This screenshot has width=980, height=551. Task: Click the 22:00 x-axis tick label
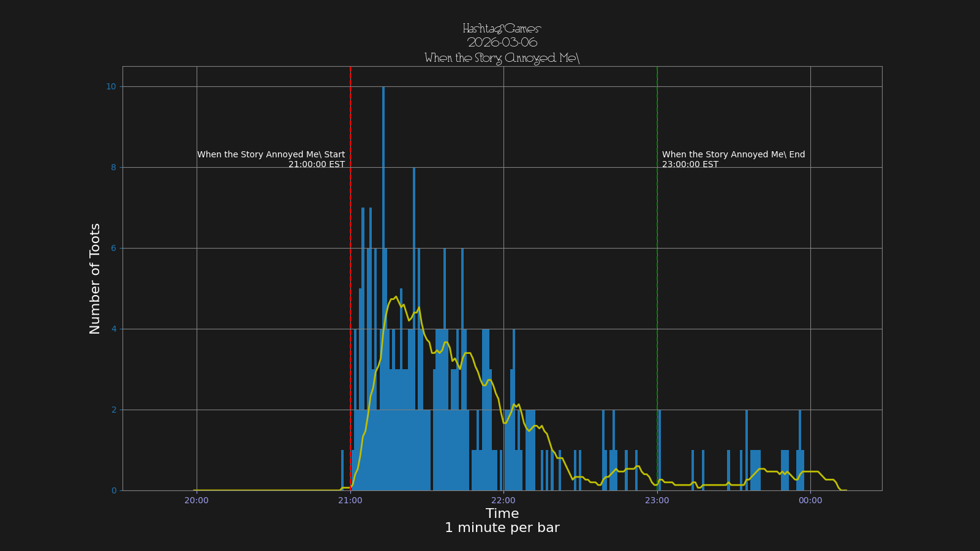[x=503, y=500]
